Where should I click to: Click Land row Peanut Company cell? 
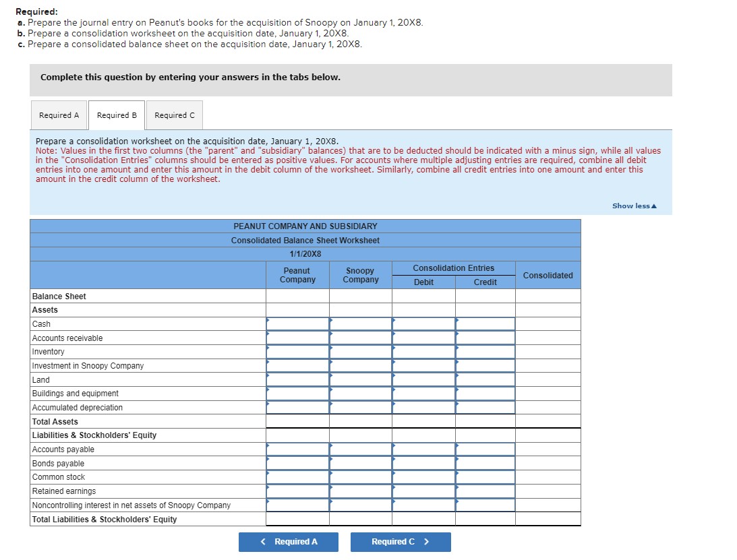pos(297,379)
